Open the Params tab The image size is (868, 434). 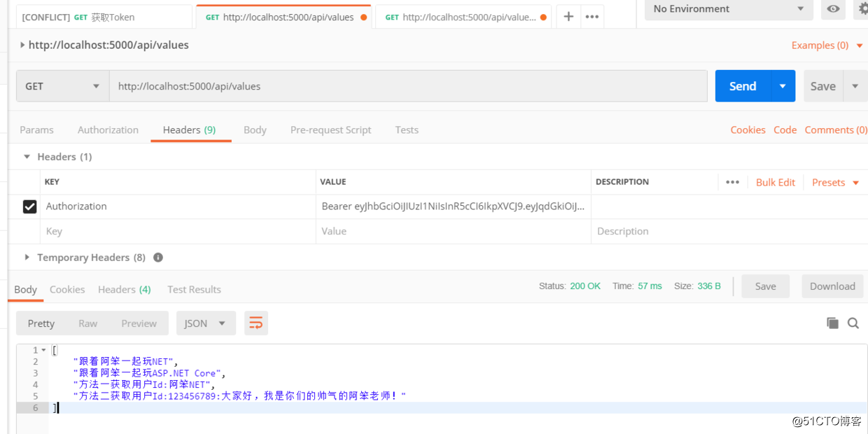36,129
